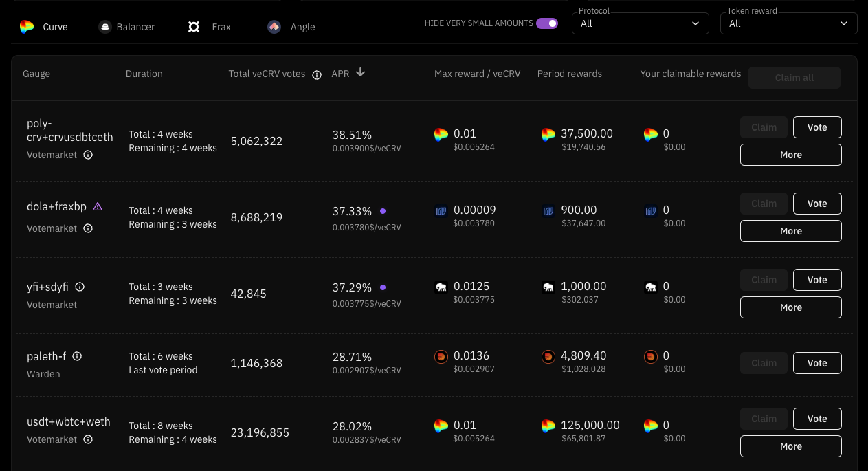This screenshot has height=471, width=868.
Task: Click Votemarket info icon under dola+fraxbp
Action: (88, 228)
